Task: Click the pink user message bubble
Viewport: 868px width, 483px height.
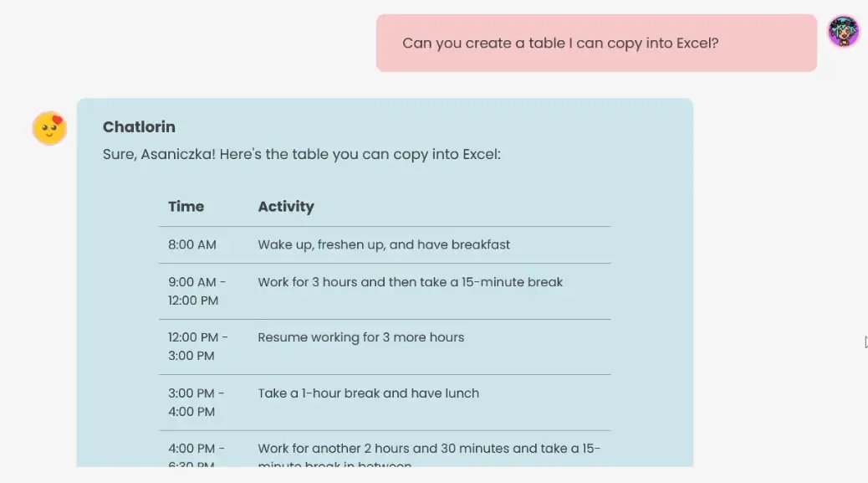Action: [596, 43]
